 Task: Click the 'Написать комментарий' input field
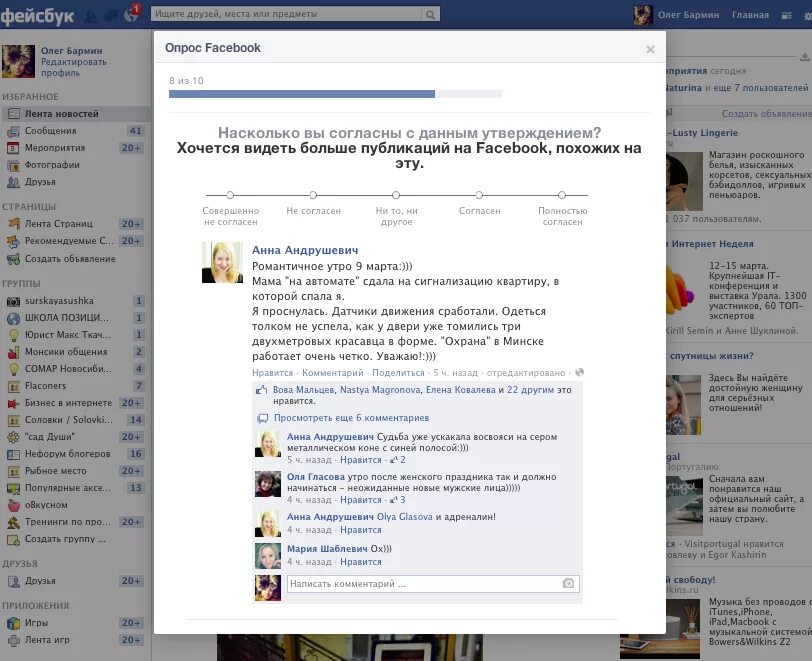click(424, 584)
